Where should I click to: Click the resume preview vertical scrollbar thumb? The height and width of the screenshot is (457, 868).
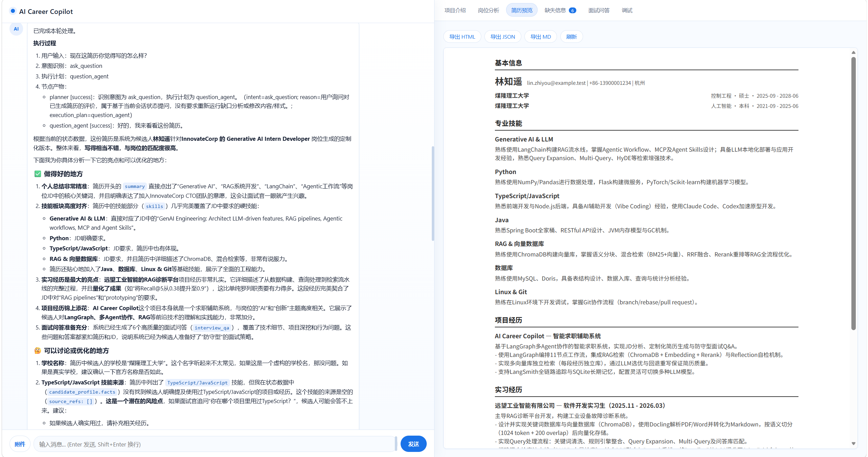pyautogui.click(x=854, y=193)
